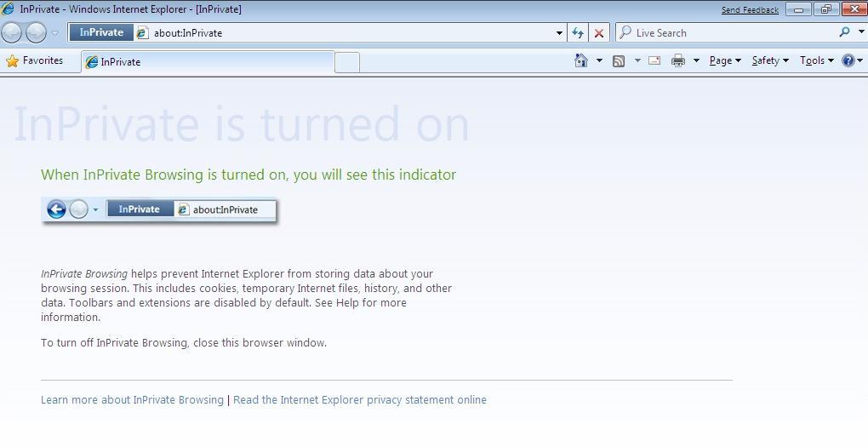Select the InPrivate tab
Screen dimensions: 868x447
click(x=207, y=62)
